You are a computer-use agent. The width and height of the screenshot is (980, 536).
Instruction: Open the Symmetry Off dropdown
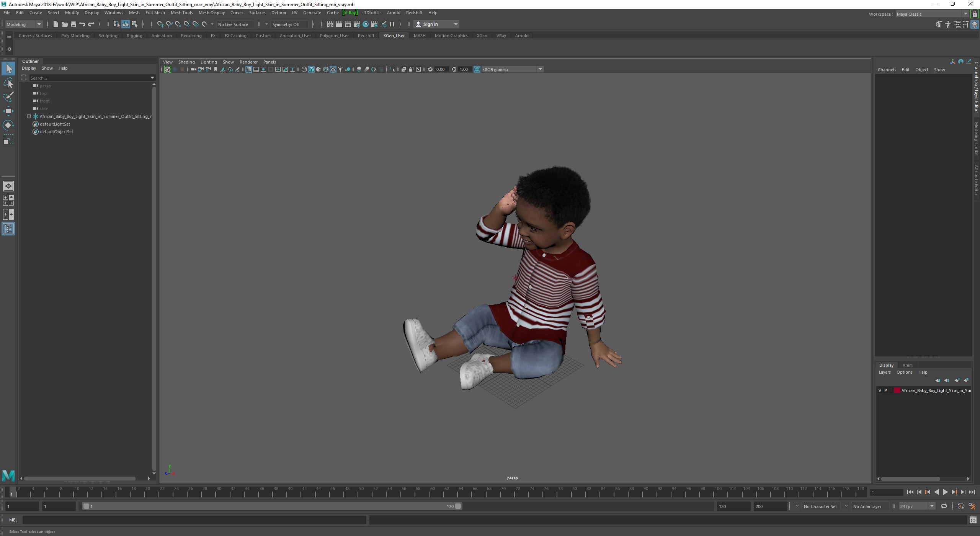click(x=289, y=24)
